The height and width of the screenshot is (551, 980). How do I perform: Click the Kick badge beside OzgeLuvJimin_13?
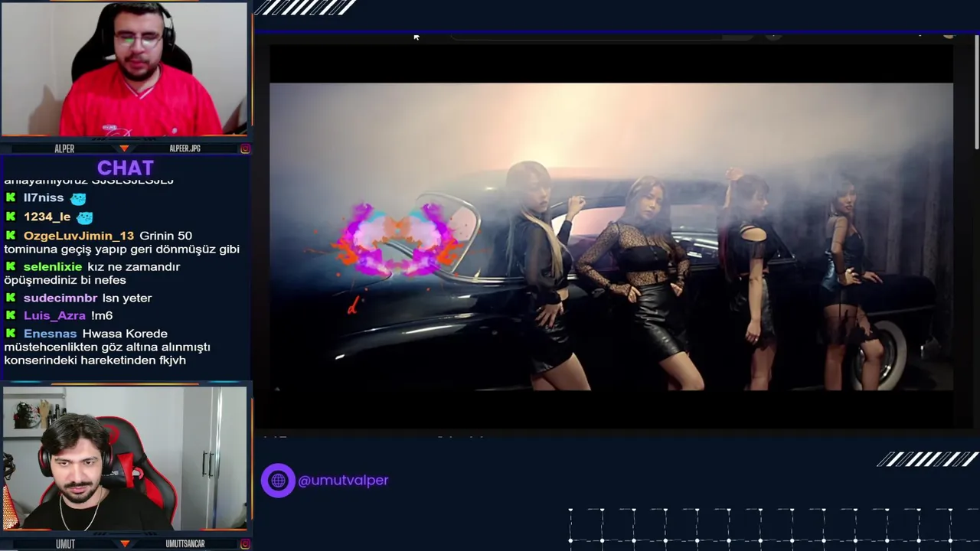tap(11, 236)
